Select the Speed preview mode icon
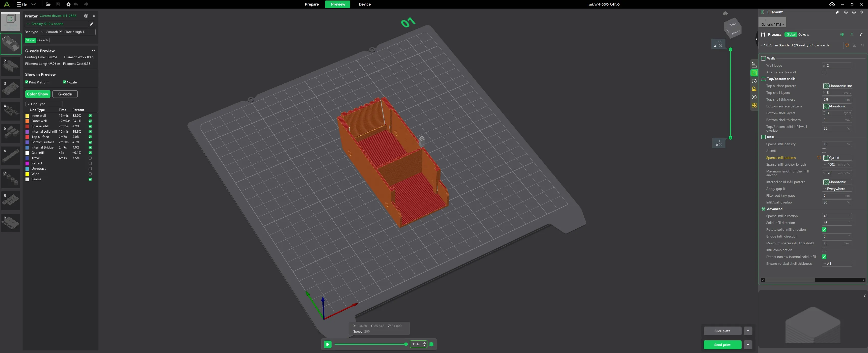The height and width of the screenshot is (353, 868). [754, 81]
